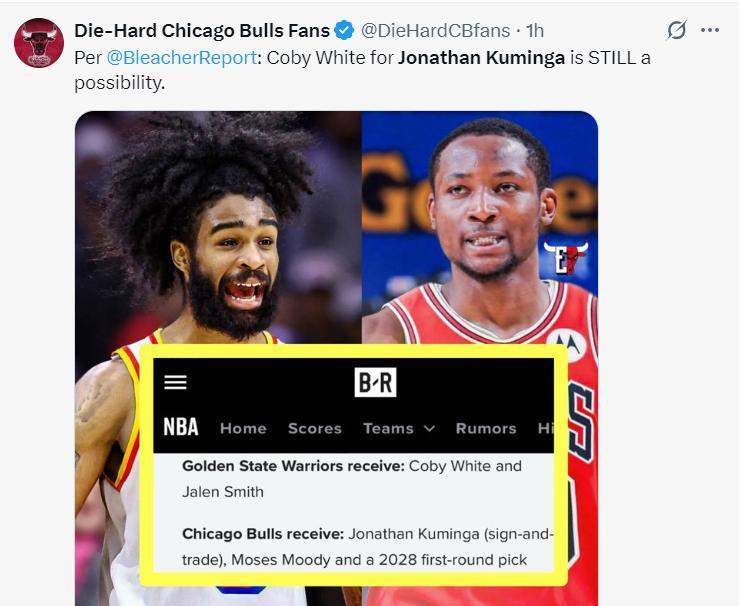Click the 1h timestamp of the post
This screenshot has height=606, width=739.
pyautogui.click(x=535, y=31)
